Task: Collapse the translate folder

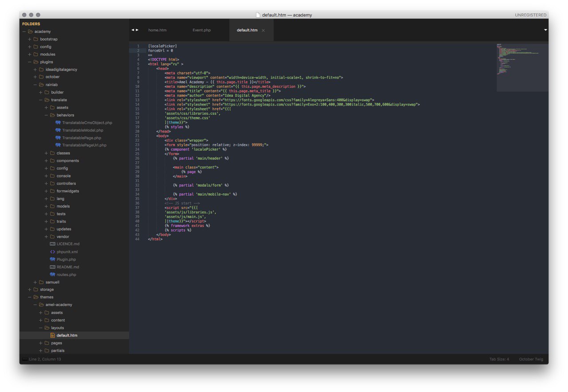Action: pyautogui.click(x=41, y=100)
